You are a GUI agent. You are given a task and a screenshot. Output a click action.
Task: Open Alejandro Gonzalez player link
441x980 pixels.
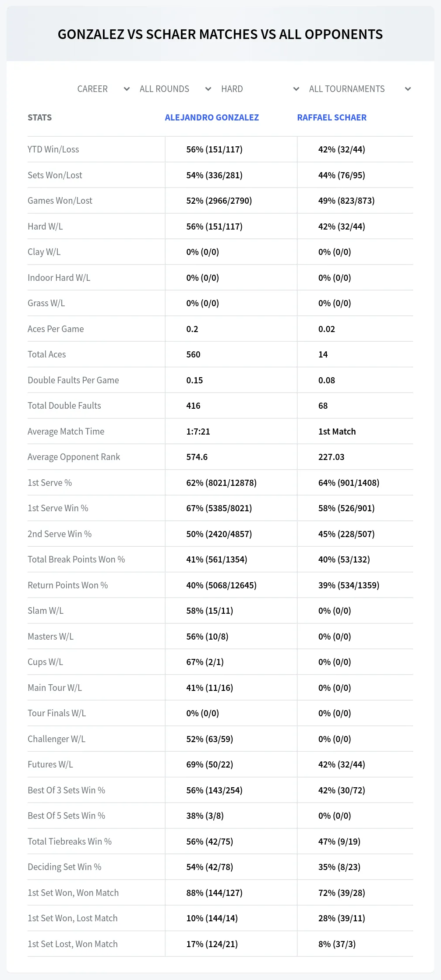pos(212,117)
